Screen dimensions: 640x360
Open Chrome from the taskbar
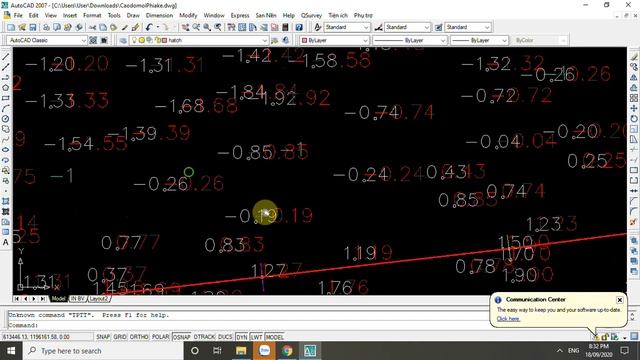click(287, 351)
